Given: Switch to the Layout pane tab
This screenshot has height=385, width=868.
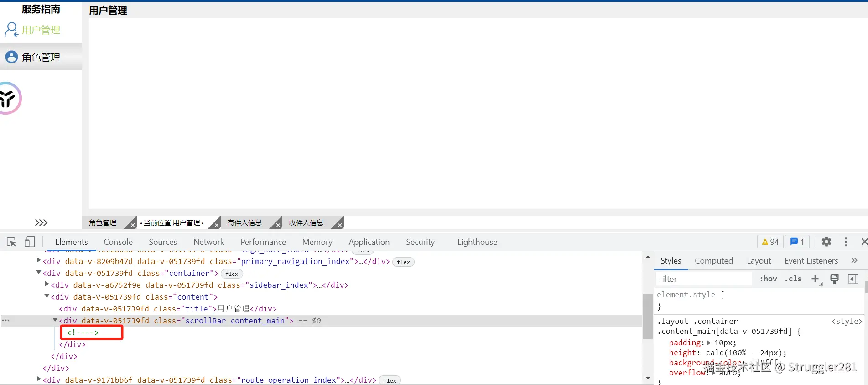Looking at the screenshot, I should [759, 261].
